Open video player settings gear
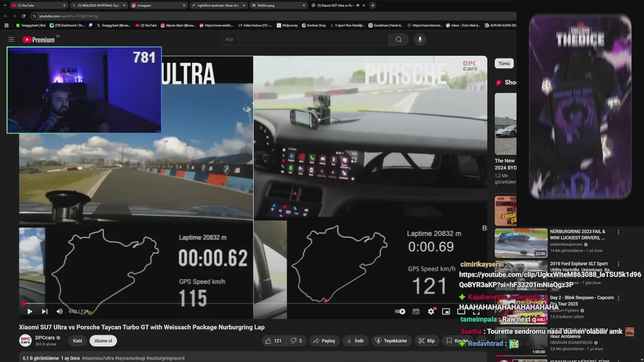The width and height of the screenshot is (644, 362). coord(431,311)
